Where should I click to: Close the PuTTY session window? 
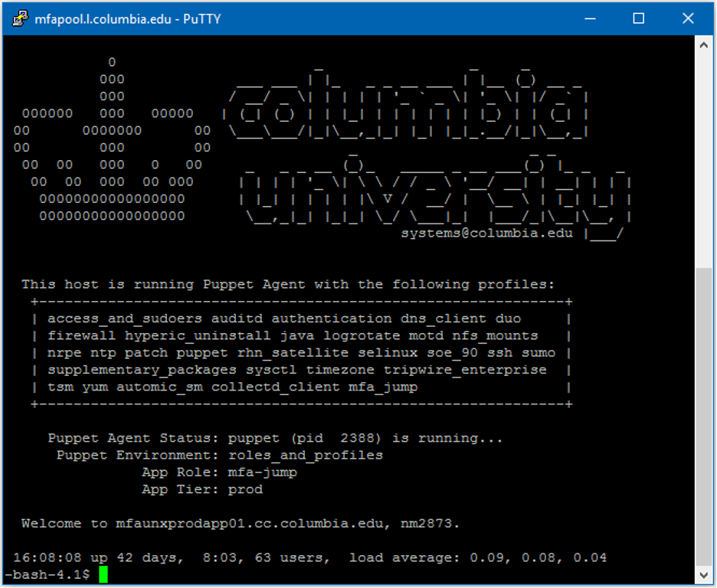pyautogui.click(x=688, y=18)
